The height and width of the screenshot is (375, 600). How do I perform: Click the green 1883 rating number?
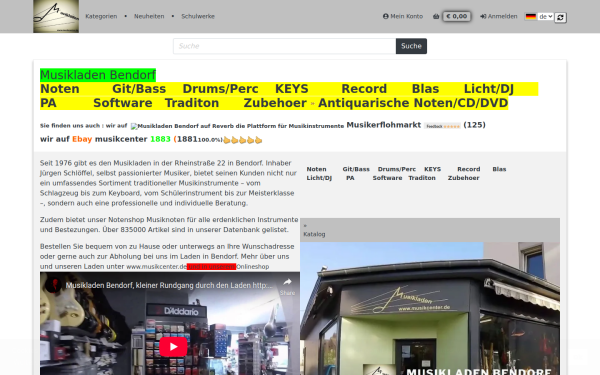[x=160, y=139]
